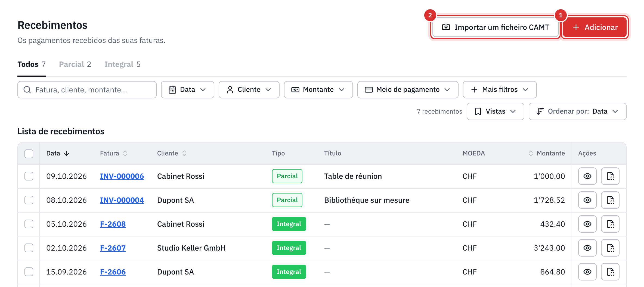Click Adicionar to add a receipt
Screen dimensions: 644x287
[x=595, y=27]
